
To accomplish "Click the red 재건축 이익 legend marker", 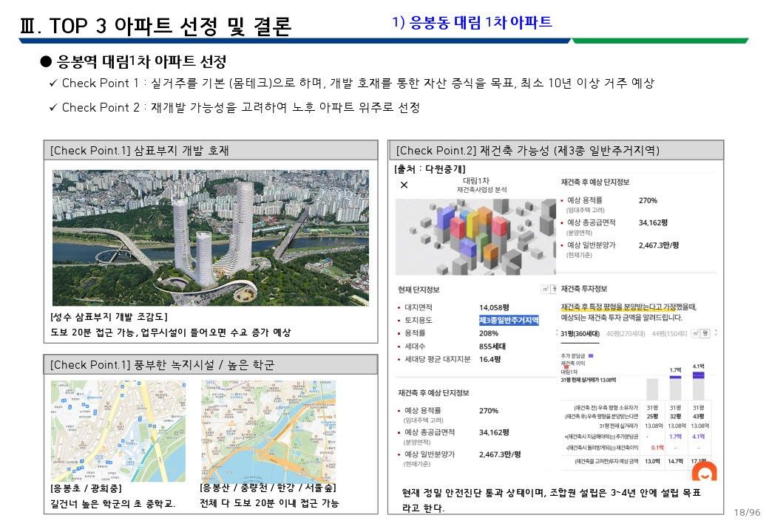I will click(566, 367).
